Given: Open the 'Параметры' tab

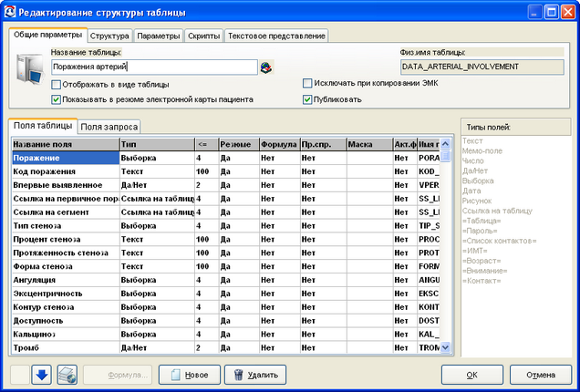Looking at the screenshot, I should [159, 36].
